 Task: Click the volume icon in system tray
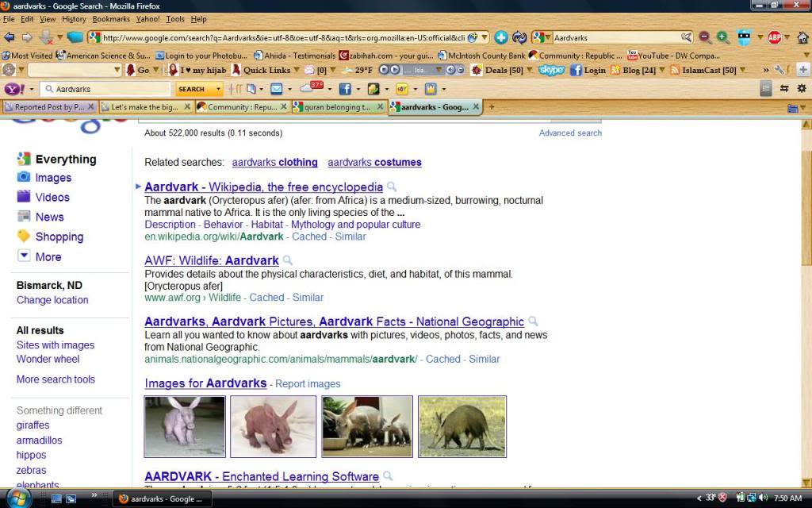[x=762, y=498]
